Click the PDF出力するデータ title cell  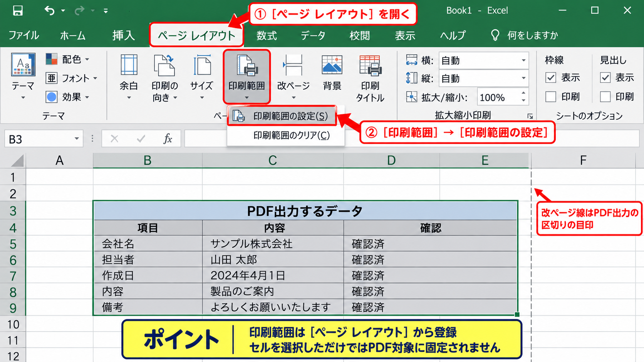click(305, 211)
